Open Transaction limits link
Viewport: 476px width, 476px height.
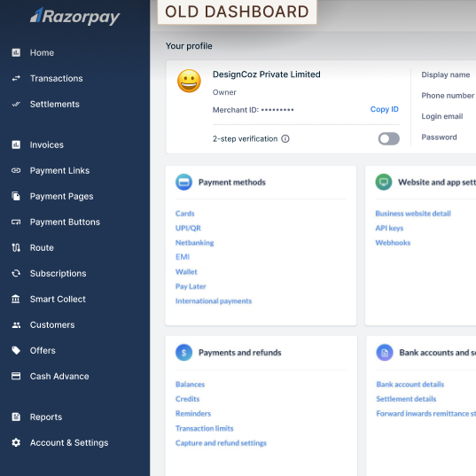pos(204,428)
